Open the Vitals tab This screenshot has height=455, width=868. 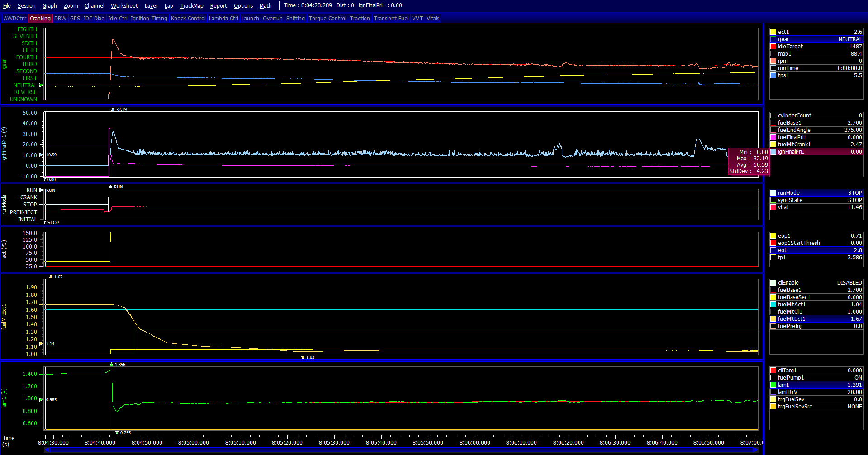433,19
